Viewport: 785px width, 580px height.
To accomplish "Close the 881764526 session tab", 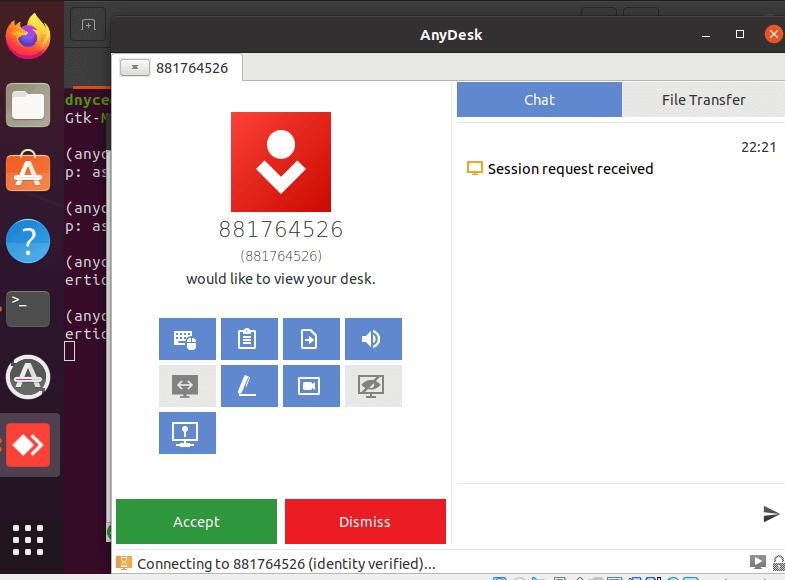I will pos(135,67).
